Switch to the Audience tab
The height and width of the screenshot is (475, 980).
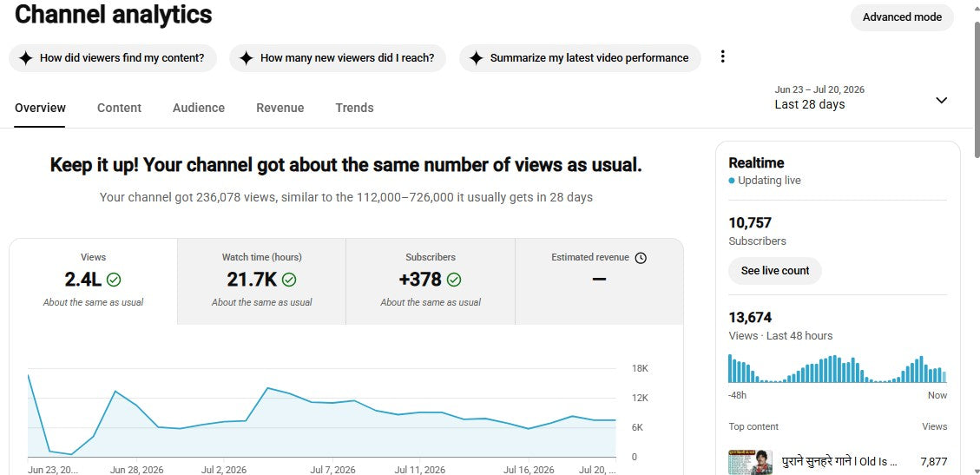click(x=199, y=108)
